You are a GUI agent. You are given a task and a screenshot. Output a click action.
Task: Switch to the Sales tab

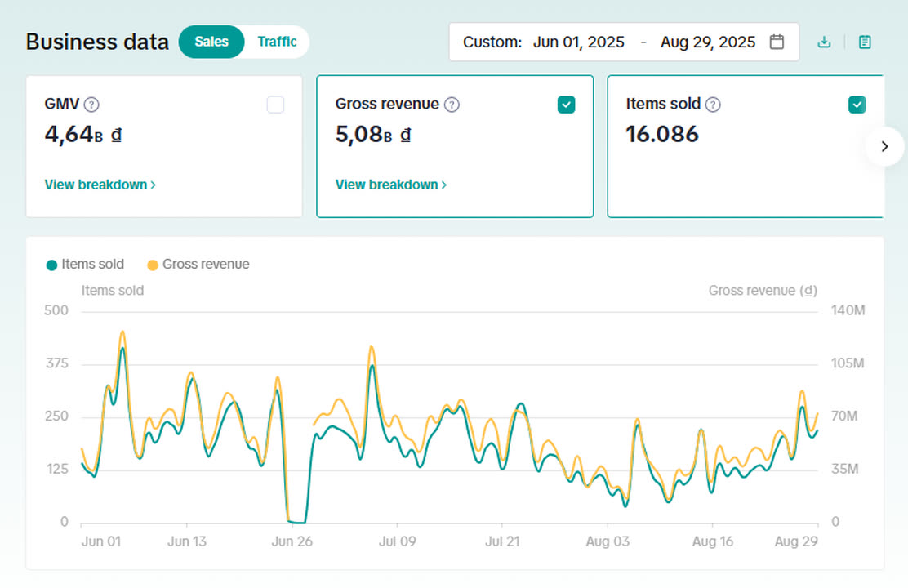click(211, 42)
